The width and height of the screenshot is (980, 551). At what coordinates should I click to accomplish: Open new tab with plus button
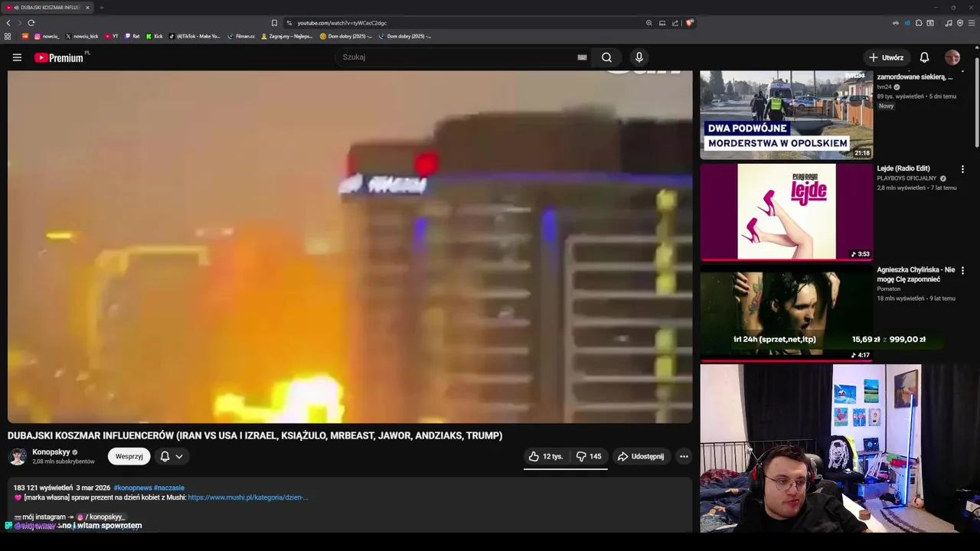point(101,8)
